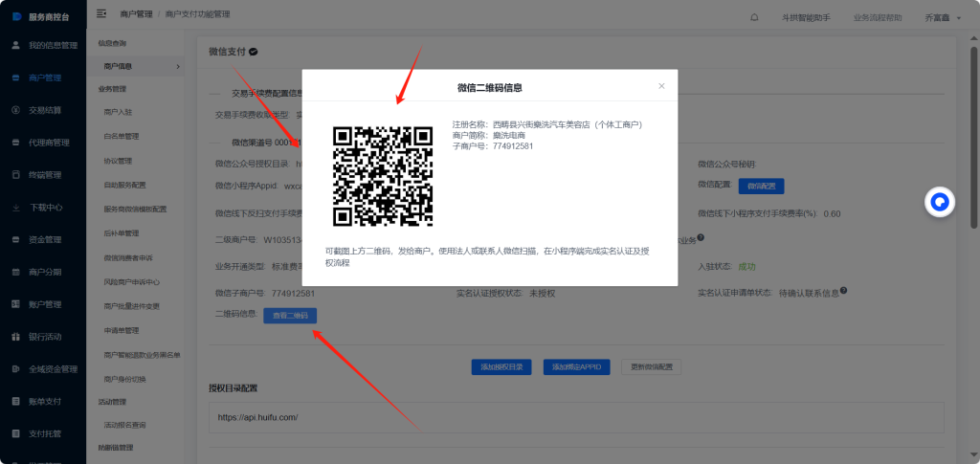The width and height of the screenshot is (980, 464).
Task: Expand the 商户信息 submenu chevron
Action: pos(177,66)
